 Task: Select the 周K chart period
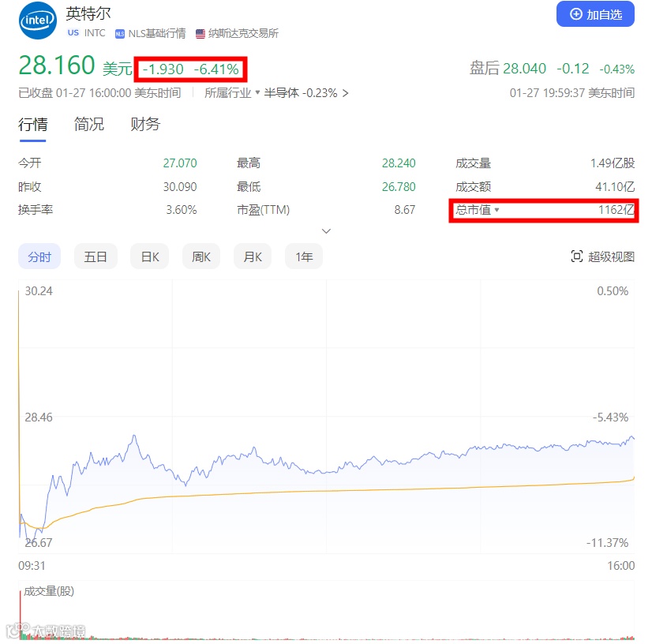tap(201, 256)
